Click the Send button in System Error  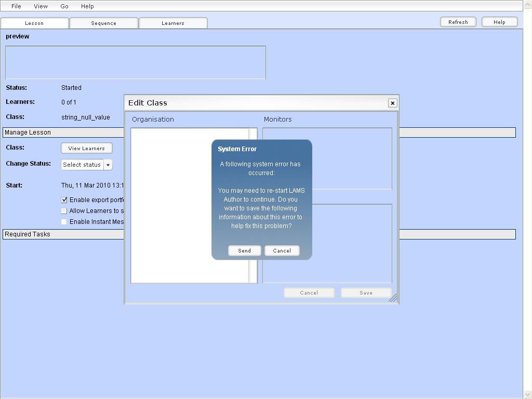coord(244,250)
